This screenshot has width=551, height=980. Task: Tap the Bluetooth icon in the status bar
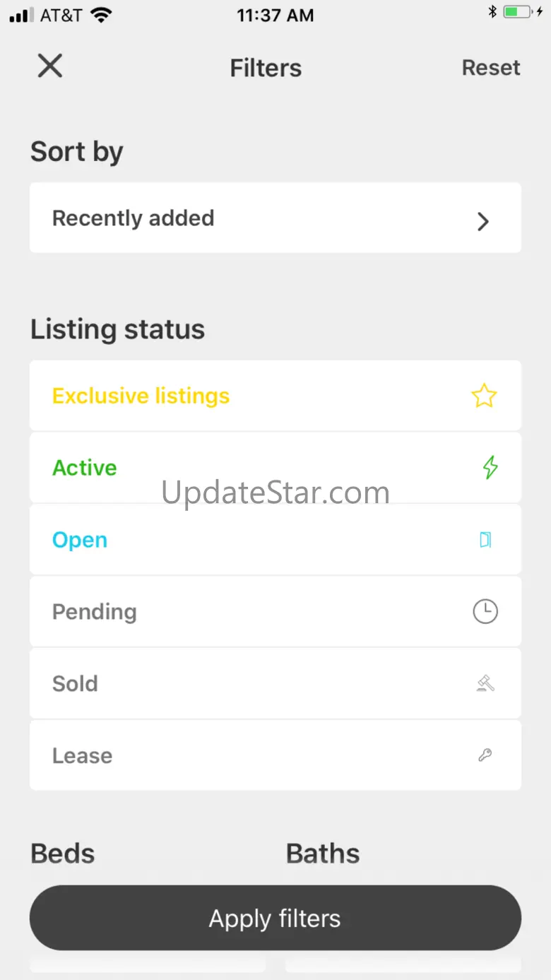(x=492, y=12)
